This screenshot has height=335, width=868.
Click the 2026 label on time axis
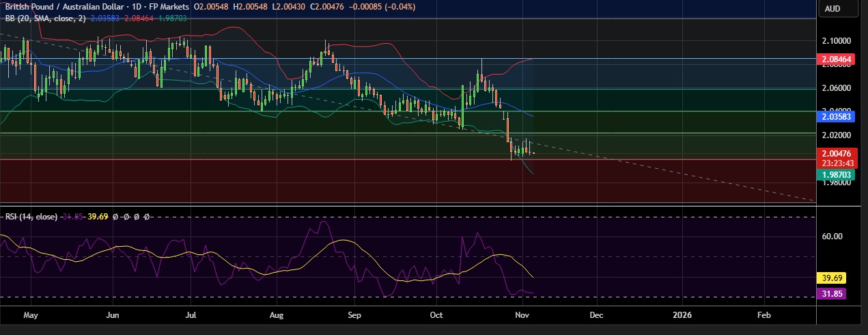pyautogui.click(x=682, y=316)
